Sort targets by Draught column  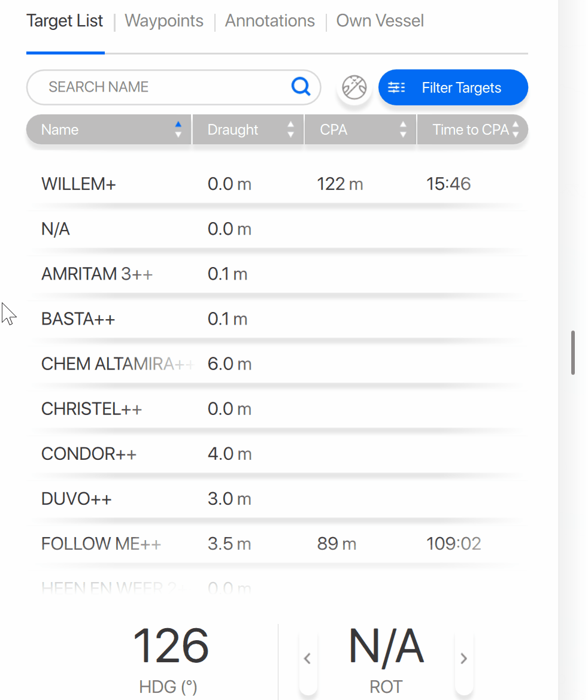coord(248,130)
